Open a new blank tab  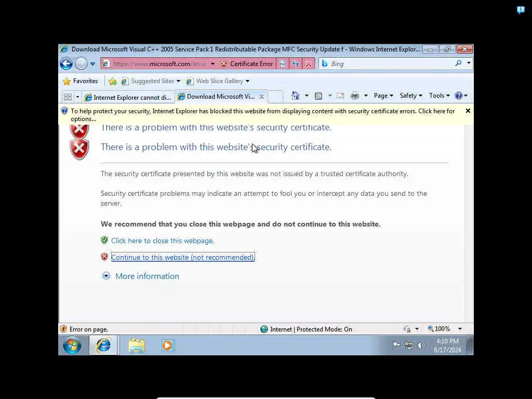coord(275,97)
